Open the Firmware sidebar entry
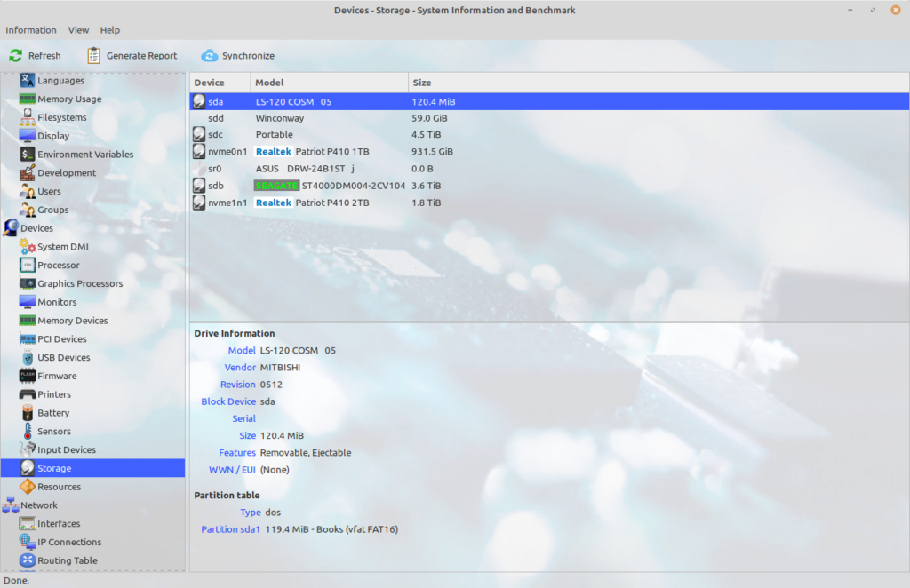Viewport: 910px width, 588px height. [x=57, y=377]
